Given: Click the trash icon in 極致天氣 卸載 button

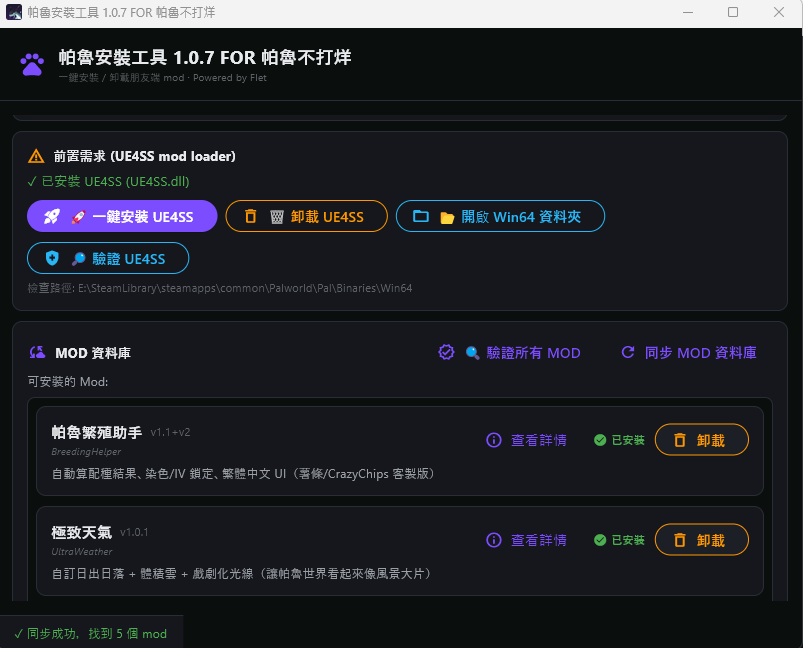Looking at the screenshot, I should click(x=680, y=539).
